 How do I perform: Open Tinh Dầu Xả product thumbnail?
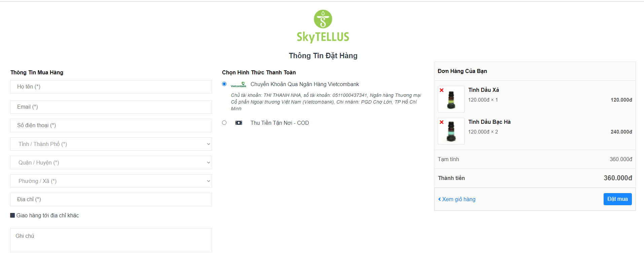[451, 100]
